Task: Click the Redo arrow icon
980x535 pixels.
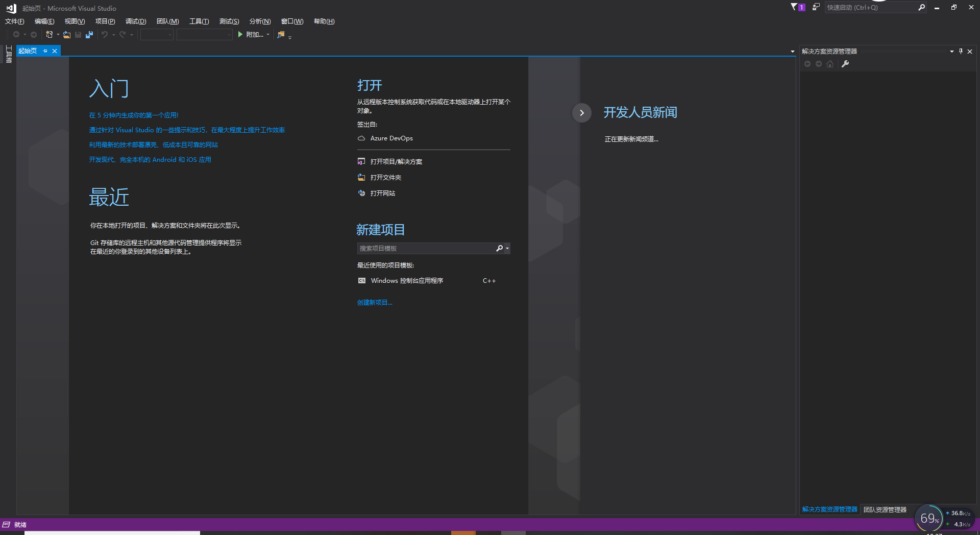Action: point(122,35)
